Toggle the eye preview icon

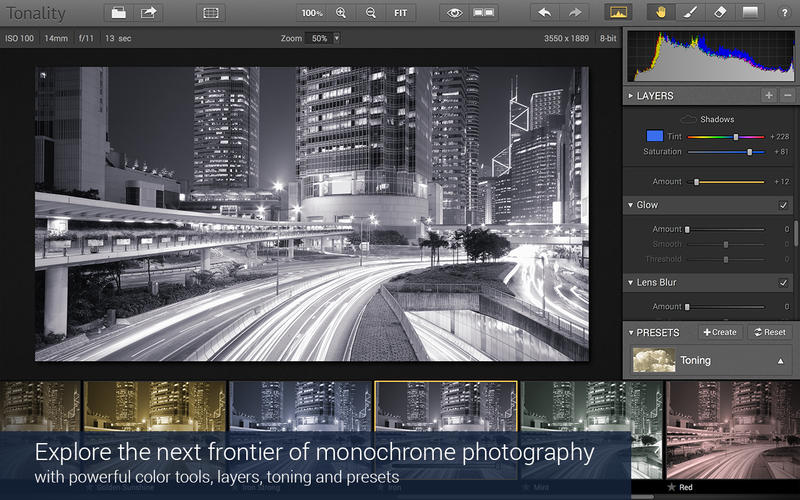(x=454, y=13)
